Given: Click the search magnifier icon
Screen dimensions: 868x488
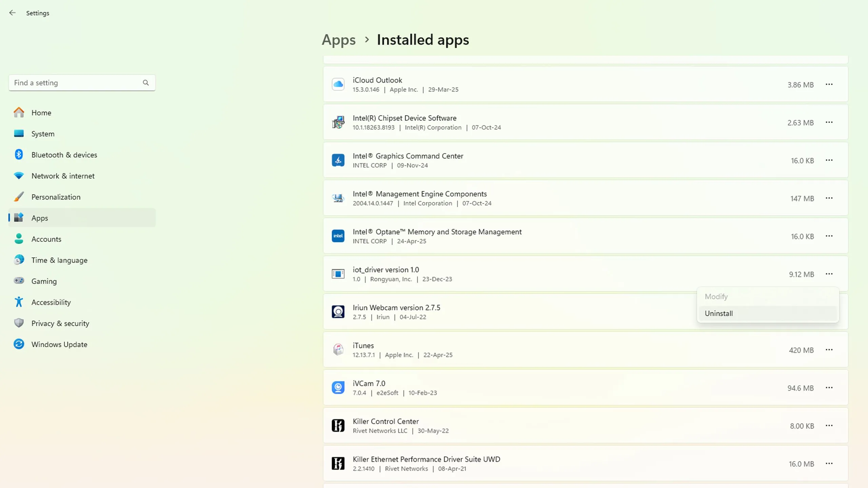Looking at the screenshot, I should coord(146,83).
